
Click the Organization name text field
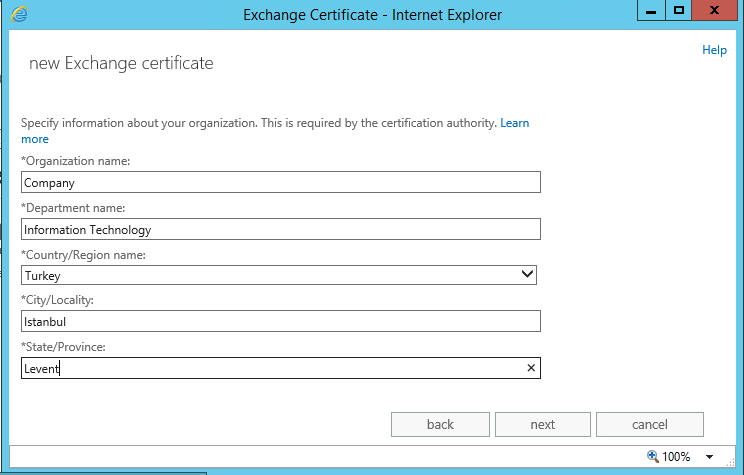pos(280,183)
